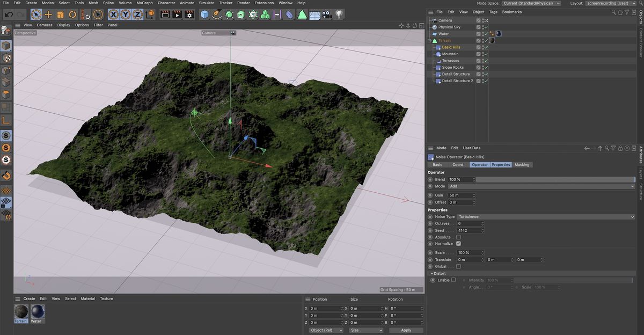Click the Landscape terrain icon in the toolbar
The width and height of the screenshot is (644, 335).
click(302, 14)
